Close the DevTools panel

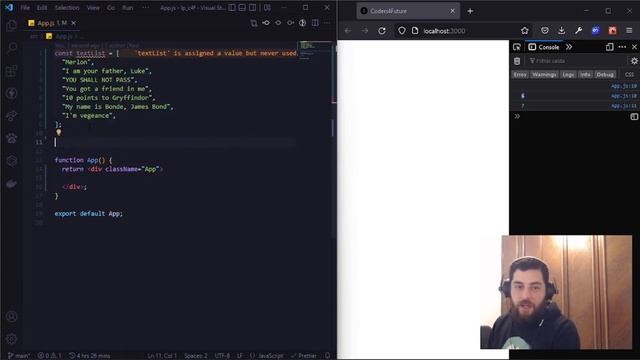click(634, 47)
